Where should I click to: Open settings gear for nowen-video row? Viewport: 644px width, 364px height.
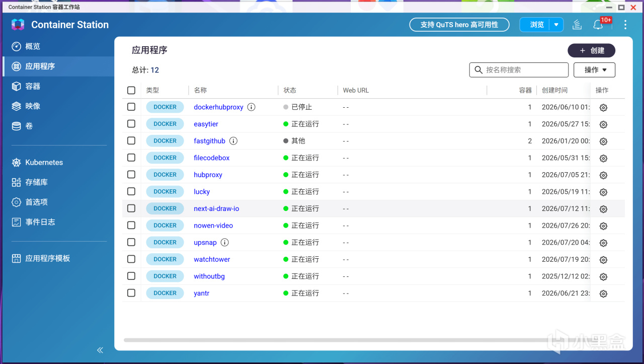tap(603, 226)
